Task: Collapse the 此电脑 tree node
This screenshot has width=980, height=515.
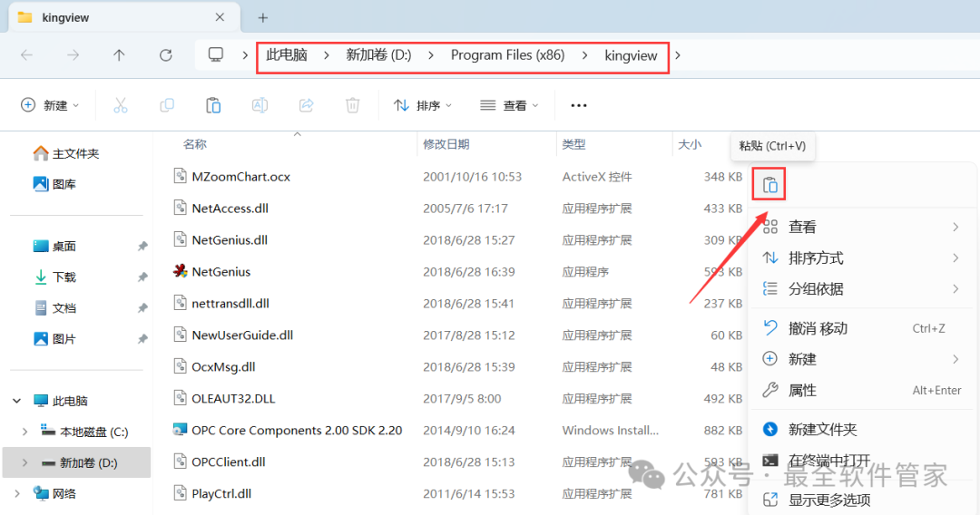Action: click(x=17, y=401)
